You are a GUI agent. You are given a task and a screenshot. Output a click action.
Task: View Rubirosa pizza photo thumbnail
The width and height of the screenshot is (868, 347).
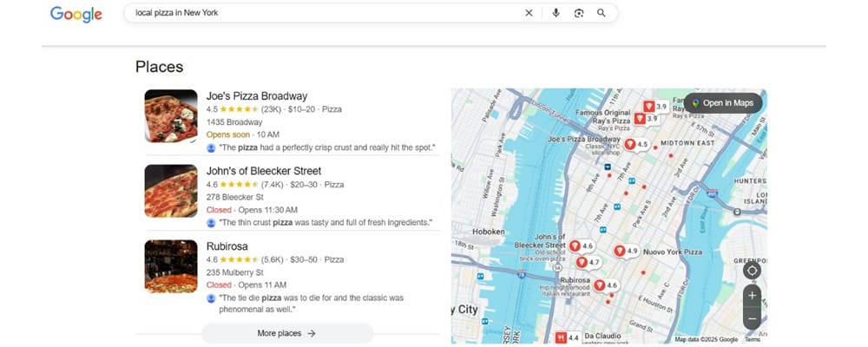[171, 266]
